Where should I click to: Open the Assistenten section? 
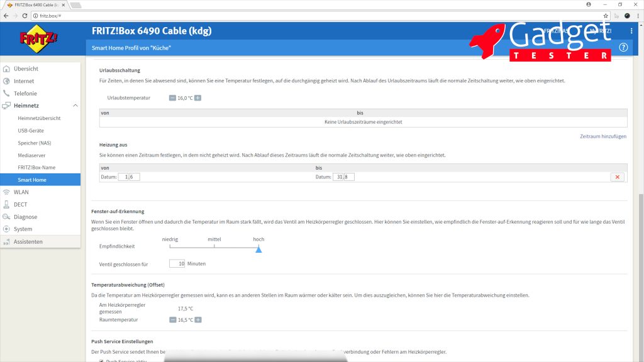point(28,242)
